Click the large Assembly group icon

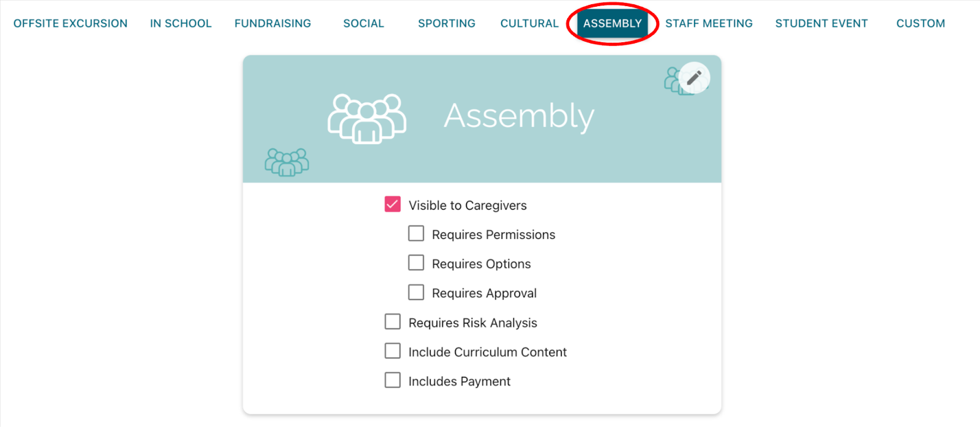[x=367, y=119]
